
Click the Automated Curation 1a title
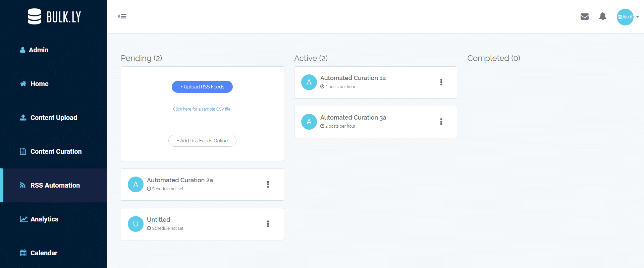pos(353,78)
